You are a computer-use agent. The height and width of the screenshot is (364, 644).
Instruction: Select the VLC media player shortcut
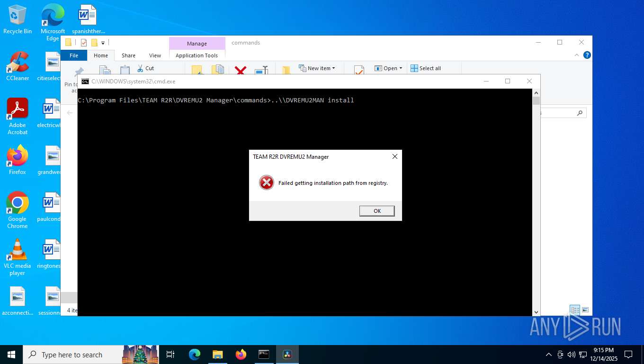[x=18, y=257]
